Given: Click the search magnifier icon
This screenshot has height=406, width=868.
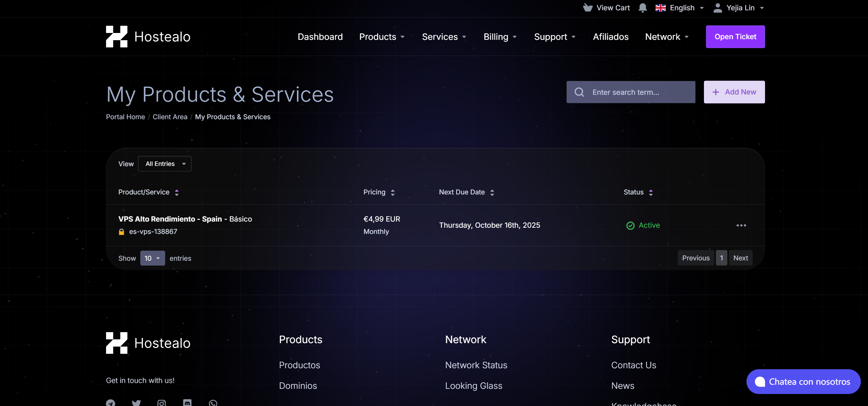Looking at the screenshot, I should 579,92.
